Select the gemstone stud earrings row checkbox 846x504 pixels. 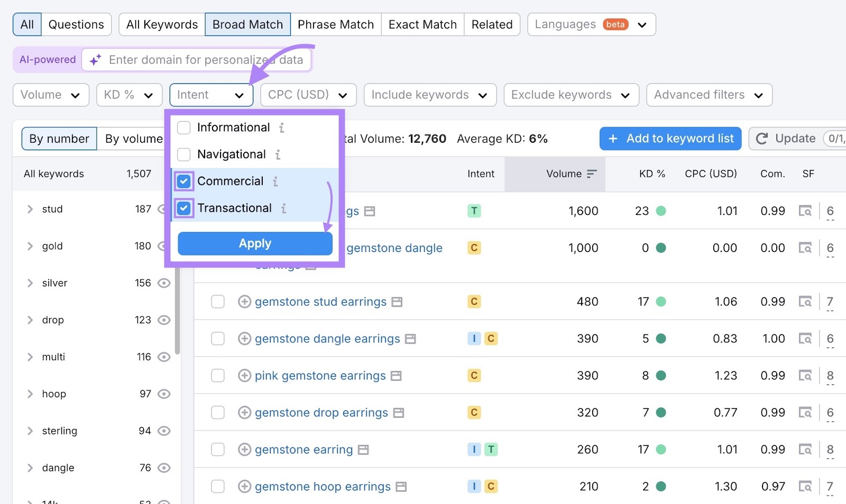pyautogui.click(x=217, y=301)
